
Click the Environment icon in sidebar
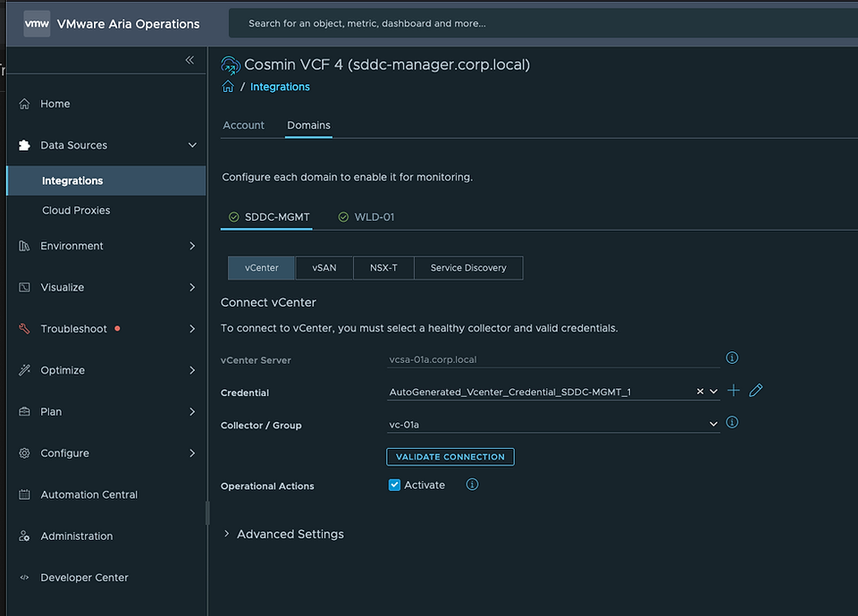[x=24, y=246]
